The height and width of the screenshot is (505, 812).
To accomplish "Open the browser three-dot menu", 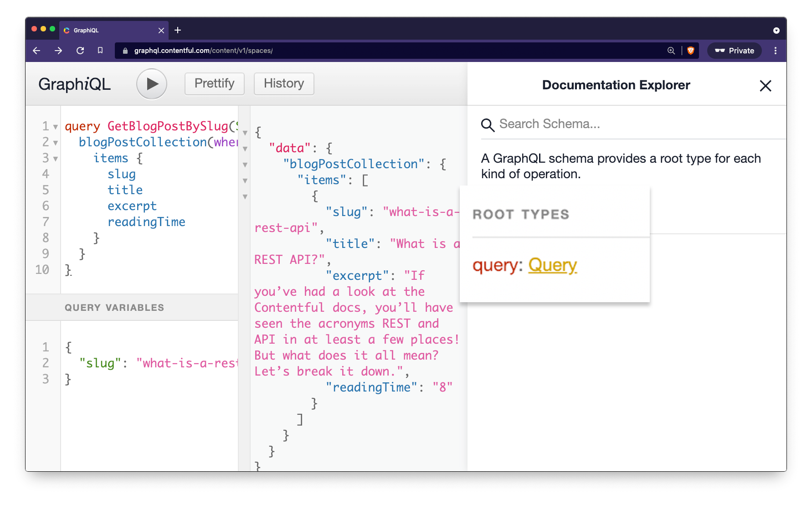I will 776,51.
